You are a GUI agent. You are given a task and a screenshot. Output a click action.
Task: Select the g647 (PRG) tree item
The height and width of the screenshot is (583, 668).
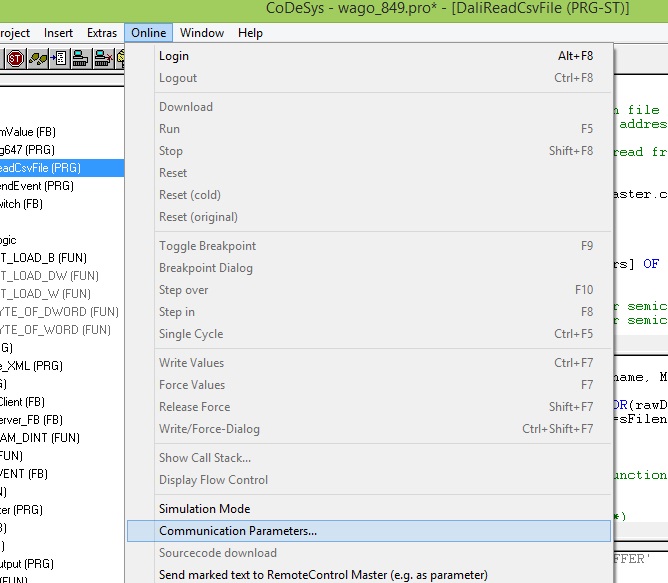27,150
